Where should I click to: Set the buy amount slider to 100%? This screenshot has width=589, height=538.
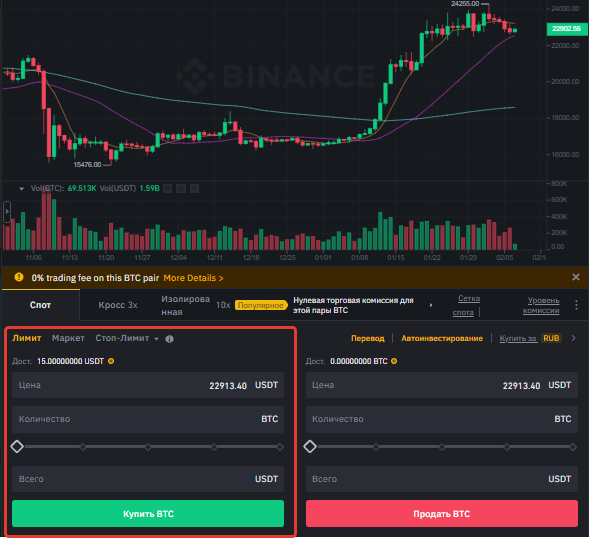click(x=280, y=447)
